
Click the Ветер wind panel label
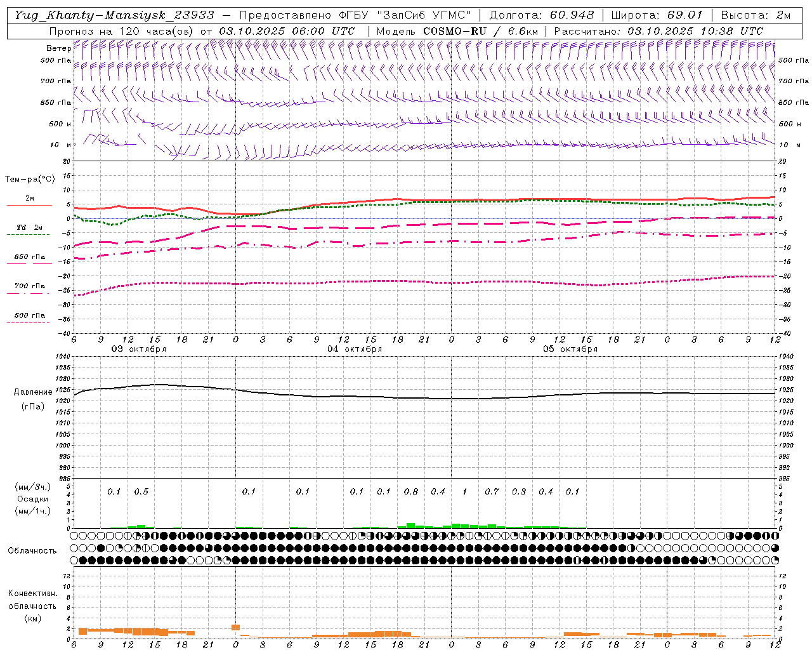click(x=58, y=48)
